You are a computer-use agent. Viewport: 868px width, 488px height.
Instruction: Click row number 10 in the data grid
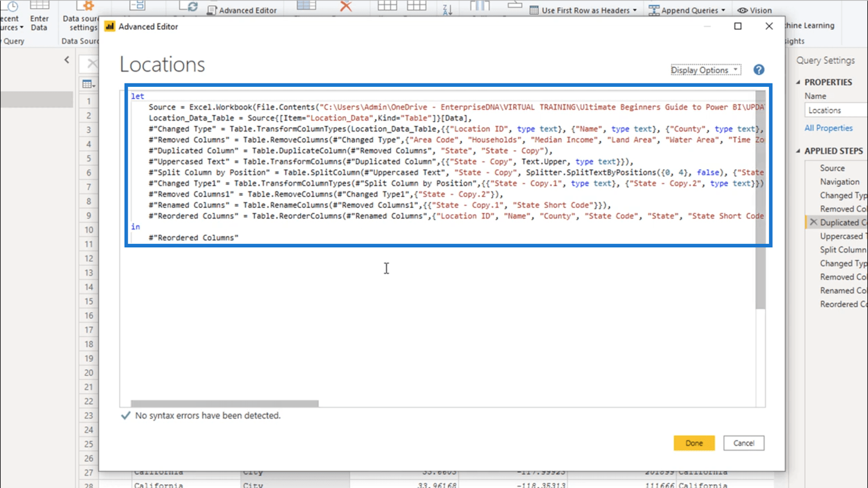[88, 230]
